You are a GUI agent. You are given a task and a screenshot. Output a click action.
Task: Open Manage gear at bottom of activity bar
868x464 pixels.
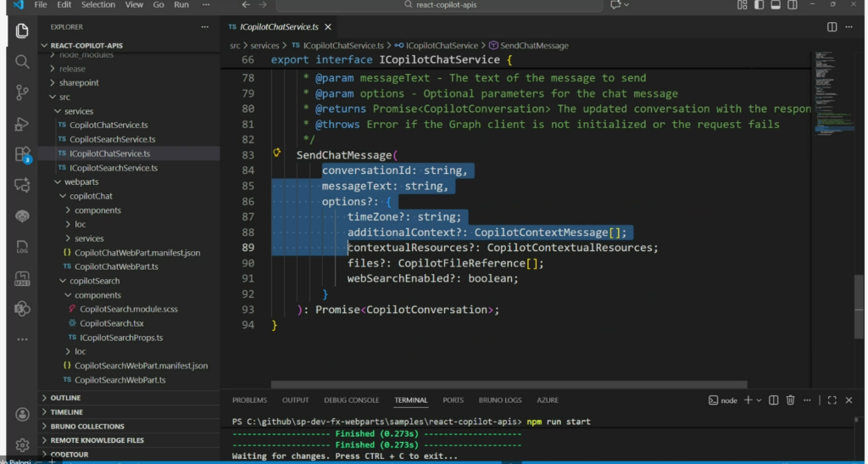(x=22, y=444)
